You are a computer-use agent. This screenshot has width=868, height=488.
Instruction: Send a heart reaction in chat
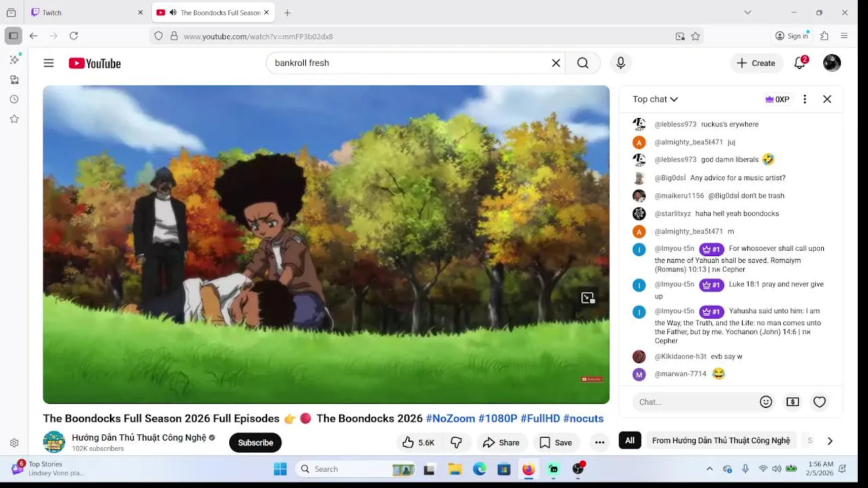819,402
